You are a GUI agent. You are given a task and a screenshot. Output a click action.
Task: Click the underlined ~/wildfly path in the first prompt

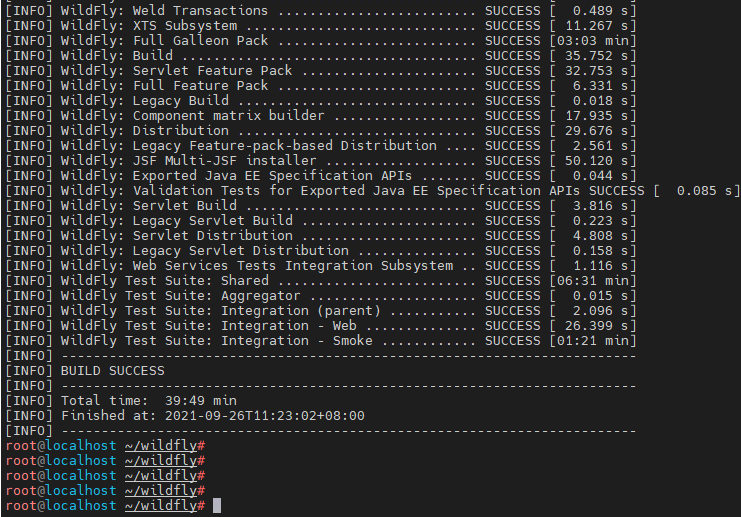coord(161,446)
